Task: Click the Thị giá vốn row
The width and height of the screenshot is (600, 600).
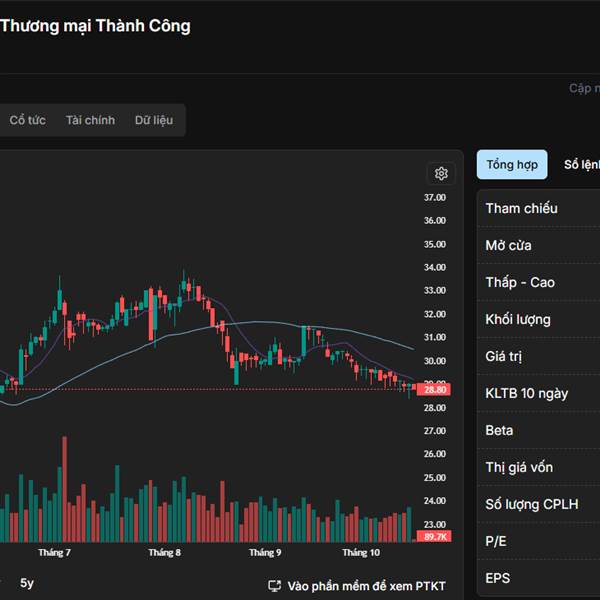Action: (538, 467)
